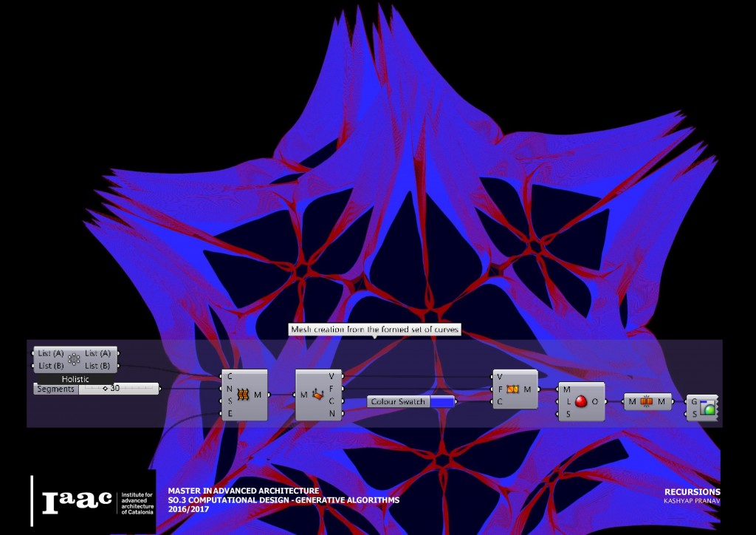Click the Segments slider name label
Screen dimensions: 756x535
[x=56, y=389]
